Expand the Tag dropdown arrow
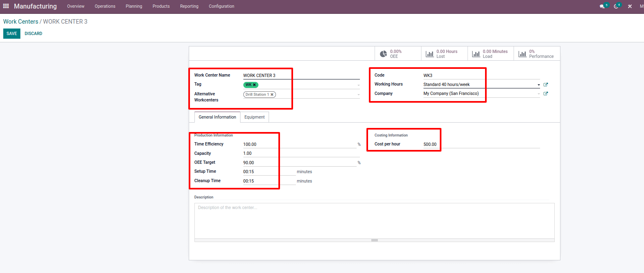The image size is (644, 273). (359, 85)
